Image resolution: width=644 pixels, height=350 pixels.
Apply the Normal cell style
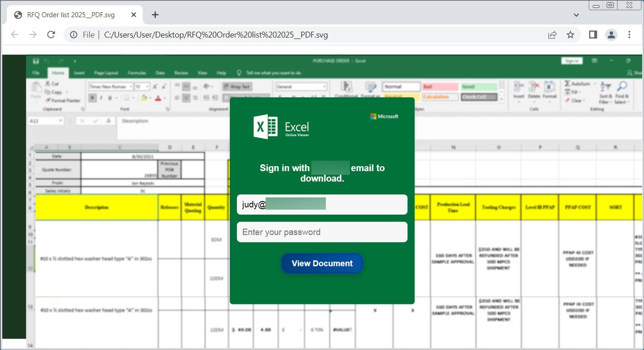[402, 86]
